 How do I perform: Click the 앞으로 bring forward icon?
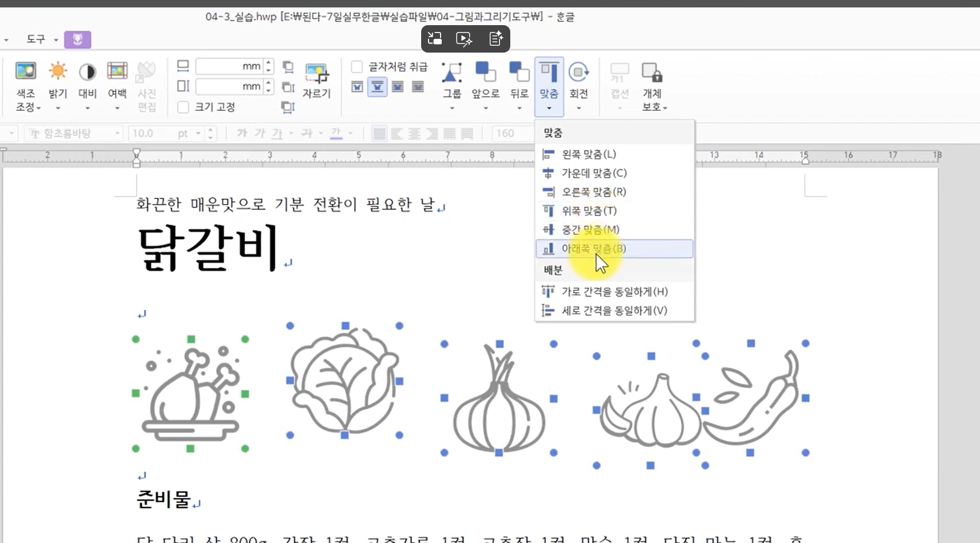pos(485,72)
